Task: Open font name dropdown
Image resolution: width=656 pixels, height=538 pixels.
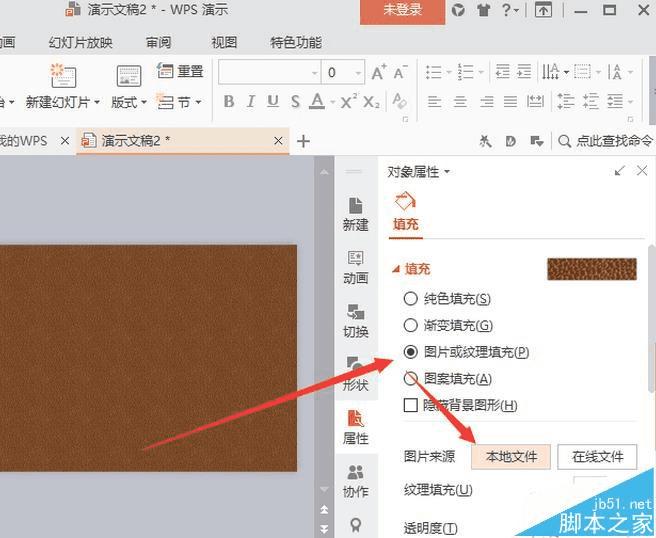Action: pos(314,73)
